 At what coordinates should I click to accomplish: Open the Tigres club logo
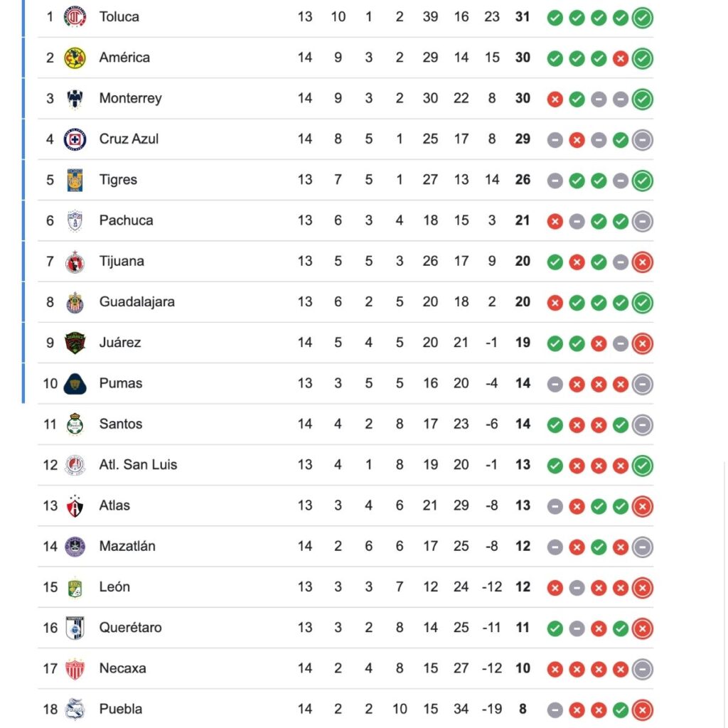coord(75,180)
